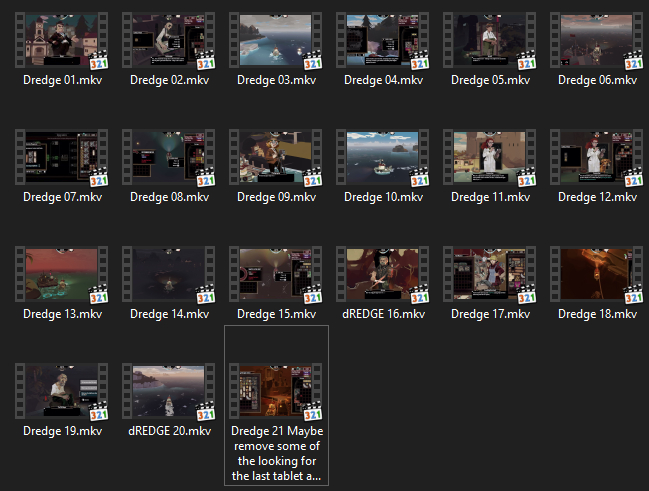The image size is (649, 491).
Task: Select the Dredge 13.mkv video icon
Action: click(x=62, y=274)
